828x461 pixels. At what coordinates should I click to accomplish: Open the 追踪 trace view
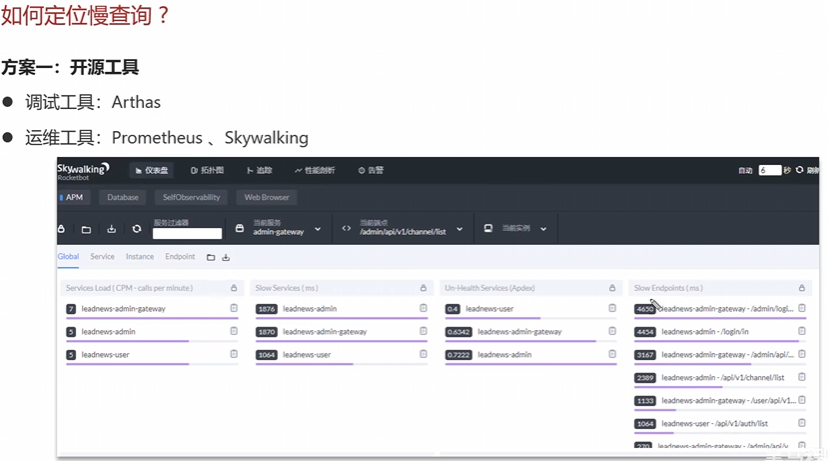259,170
